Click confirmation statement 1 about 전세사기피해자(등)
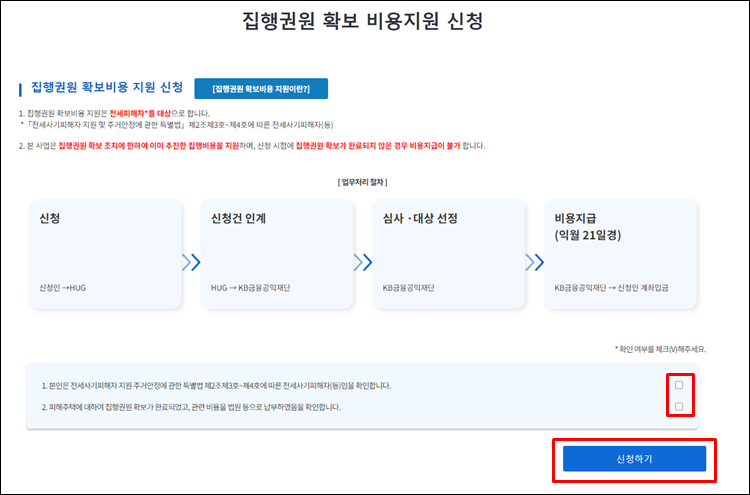Screen dimensions: 750x495 click(x=217, y=385)
